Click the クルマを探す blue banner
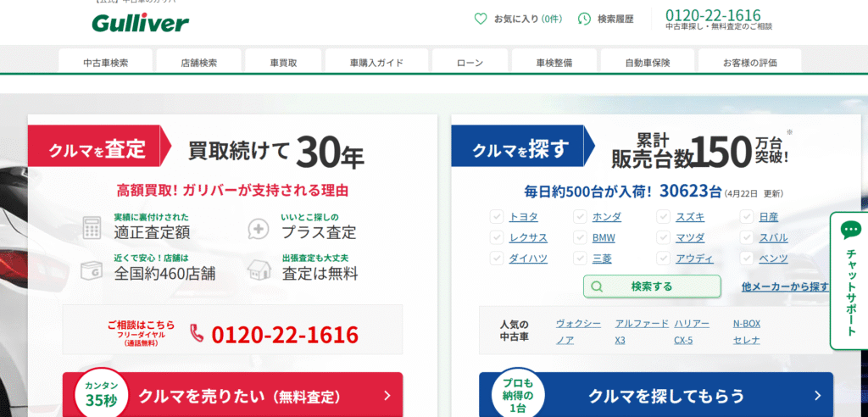 click(522, 146)
